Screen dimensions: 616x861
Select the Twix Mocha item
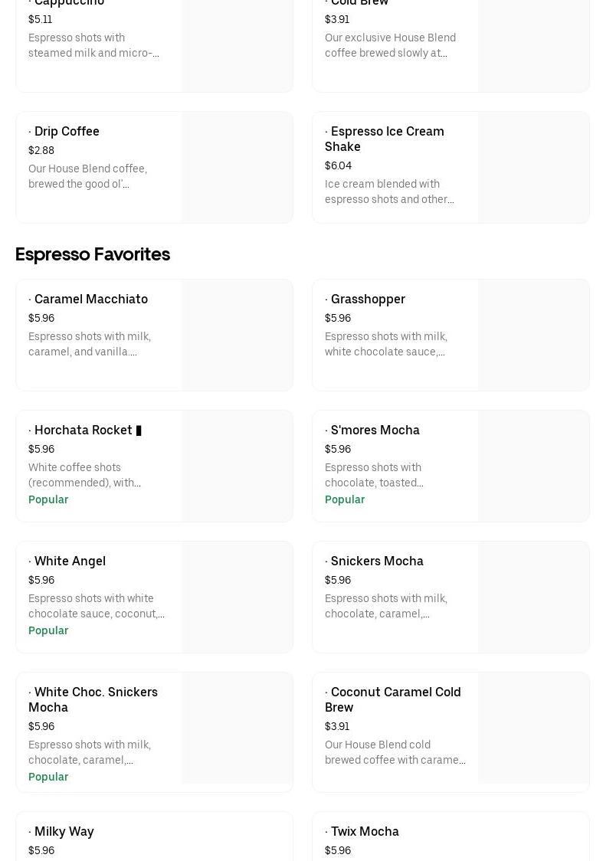pos(364,832)
